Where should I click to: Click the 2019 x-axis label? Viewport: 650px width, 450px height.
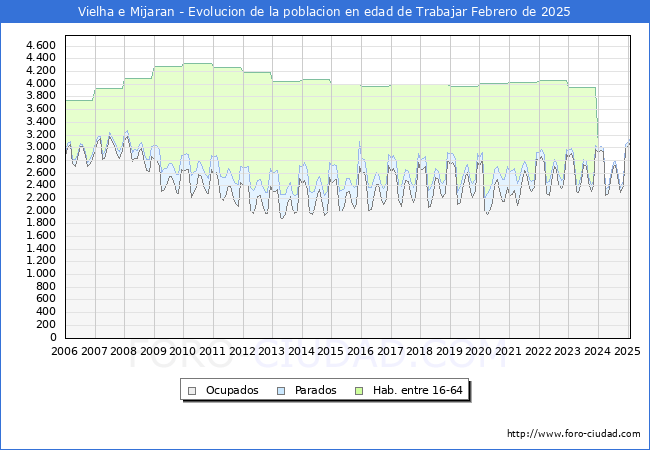click(449, 351)
